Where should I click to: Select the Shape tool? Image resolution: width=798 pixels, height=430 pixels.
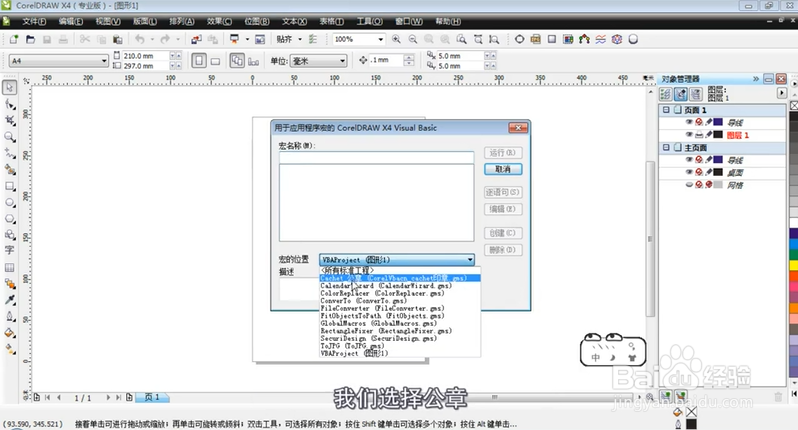10,104
